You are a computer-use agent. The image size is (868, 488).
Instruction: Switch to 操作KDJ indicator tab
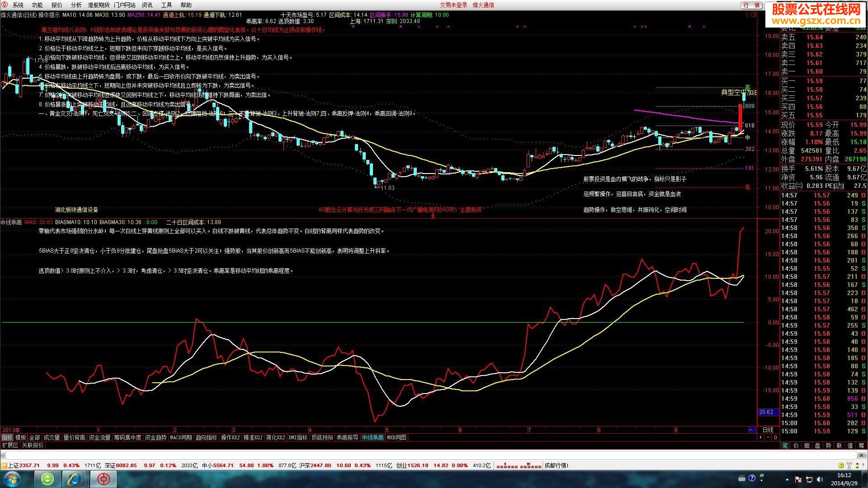230,437
